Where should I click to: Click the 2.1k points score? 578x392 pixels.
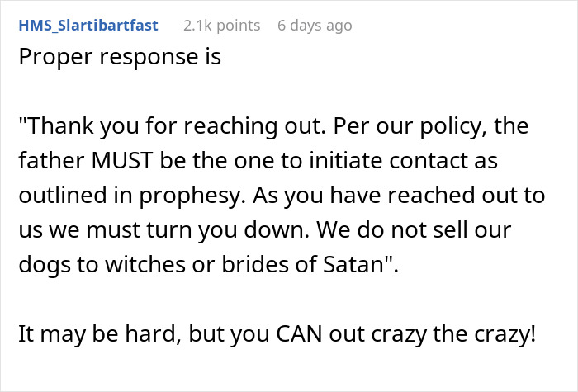click(220, 26)
